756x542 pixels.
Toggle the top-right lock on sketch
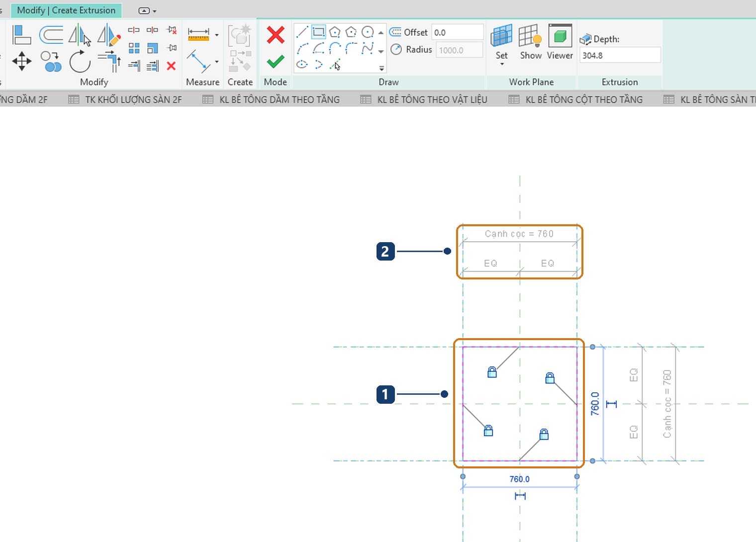(550, 378)
